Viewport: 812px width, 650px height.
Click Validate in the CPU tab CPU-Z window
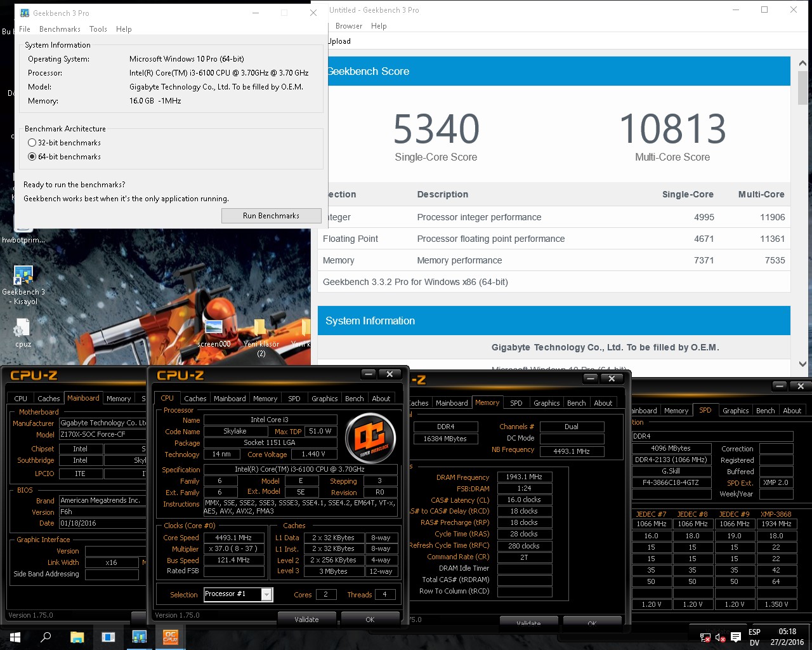click(306, 619)
